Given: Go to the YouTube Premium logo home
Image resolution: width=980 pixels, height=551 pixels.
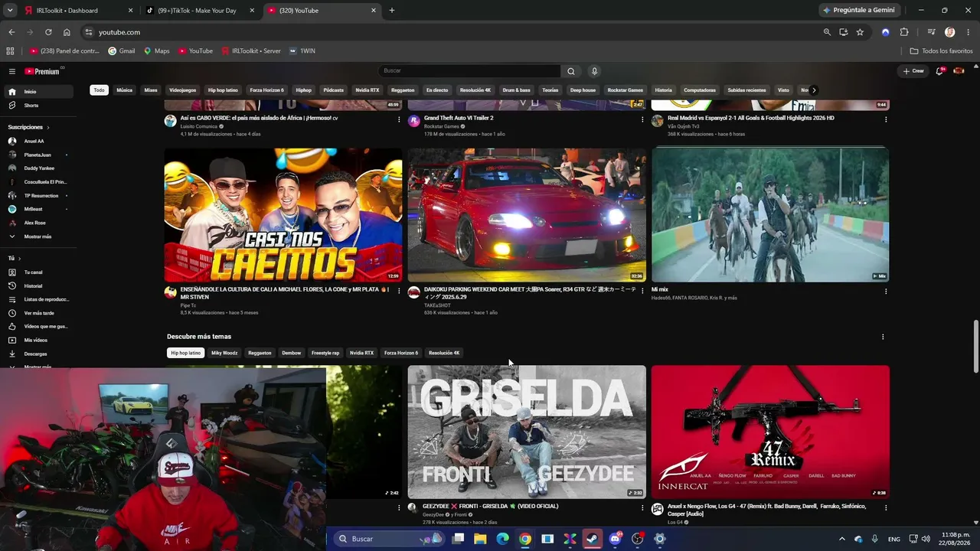Looking at the screenshot, I should pos(44,71).
